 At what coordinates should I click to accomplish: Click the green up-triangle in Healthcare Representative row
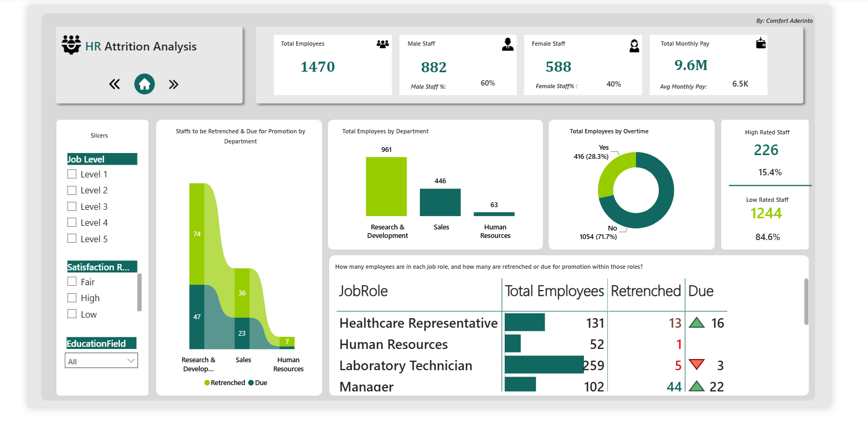click(x=697, y=322)
